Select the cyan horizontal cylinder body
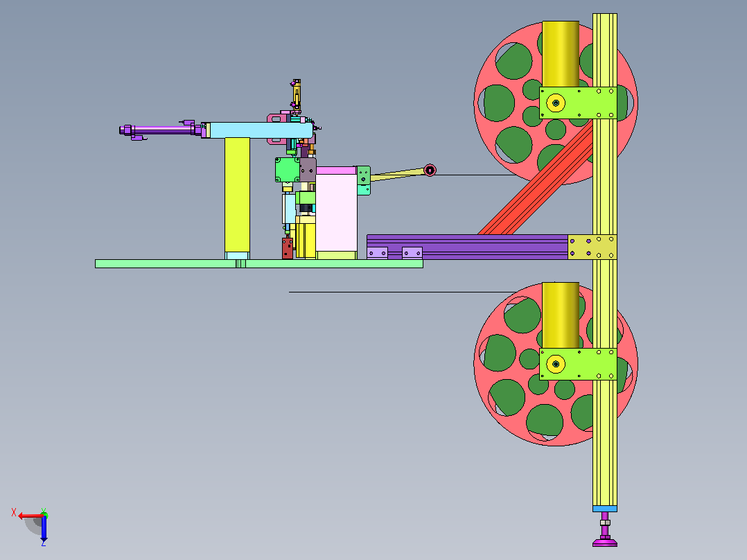The height and width of the screenshot is (560, 747). click(261, 130)
